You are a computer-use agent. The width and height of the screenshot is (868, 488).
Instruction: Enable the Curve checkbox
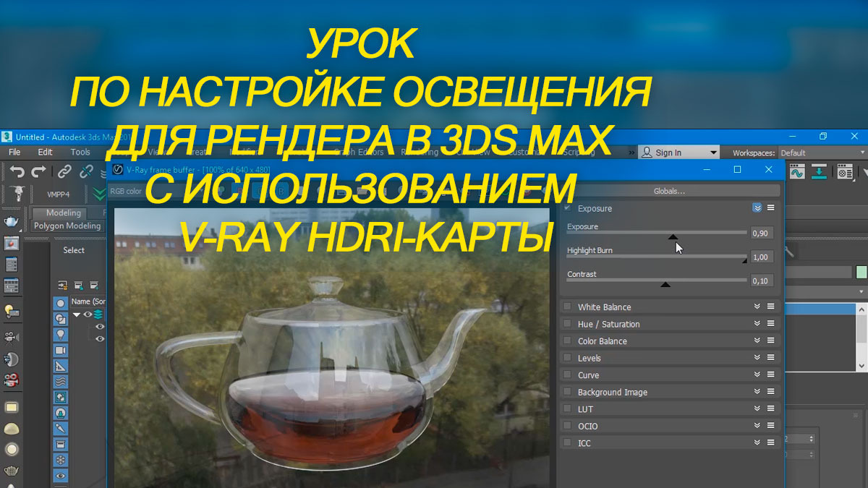(x=567, y=374)
